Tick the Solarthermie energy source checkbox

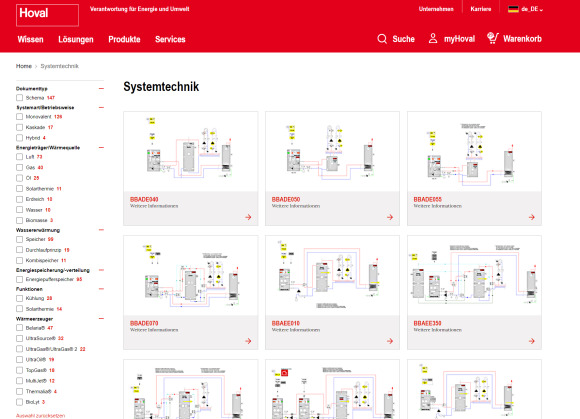point(20,189)
